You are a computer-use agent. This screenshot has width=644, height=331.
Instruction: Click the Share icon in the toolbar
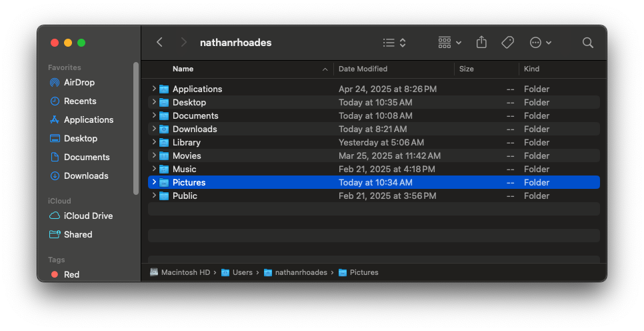pyautogui.click(x=481, y=43)
